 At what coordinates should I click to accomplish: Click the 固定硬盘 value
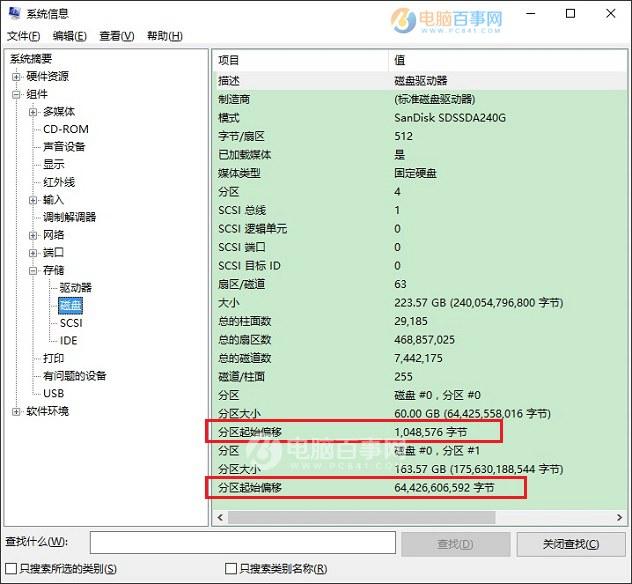[x=416, y=173]
